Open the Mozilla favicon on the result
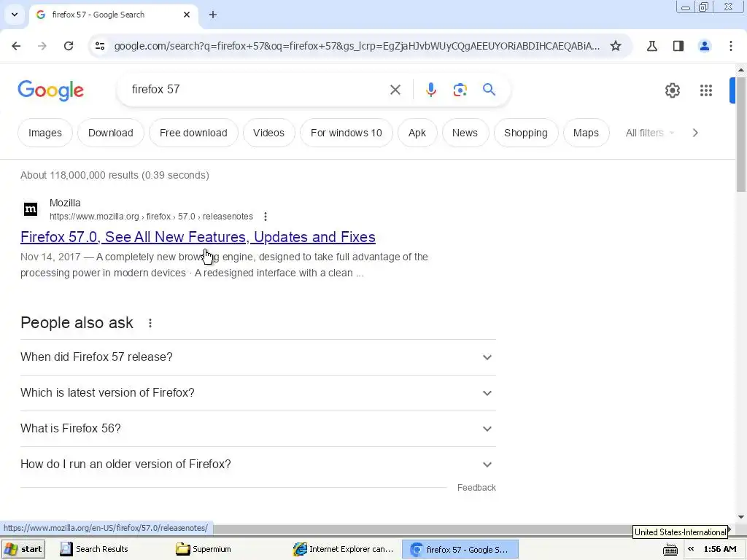Image resolution: width=747 pixels, height=560 pixels. point(31,209)
